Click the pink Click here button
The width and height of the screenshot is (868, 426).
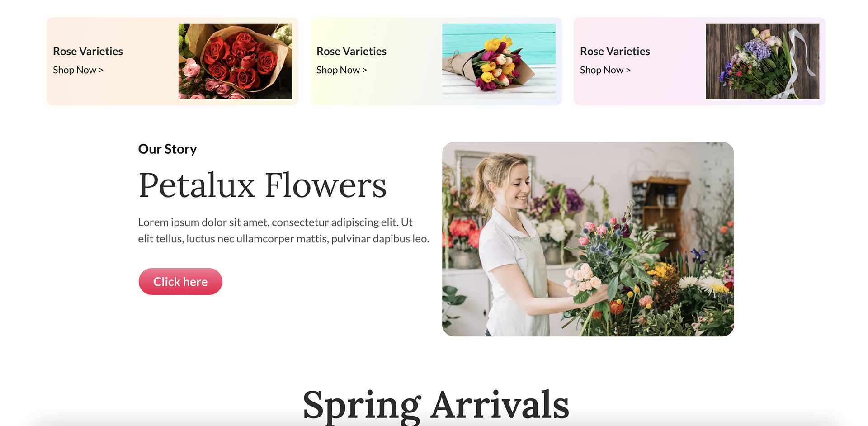tap(180, 281)
